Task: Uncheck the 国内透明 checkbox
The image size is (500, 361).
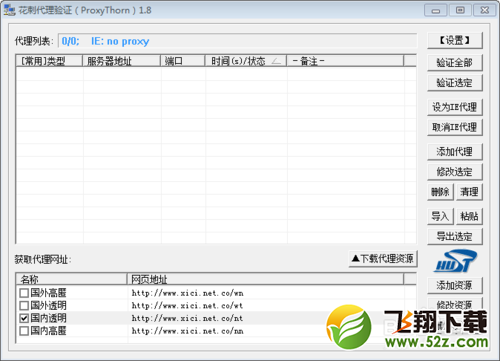Action: [24, 318]
